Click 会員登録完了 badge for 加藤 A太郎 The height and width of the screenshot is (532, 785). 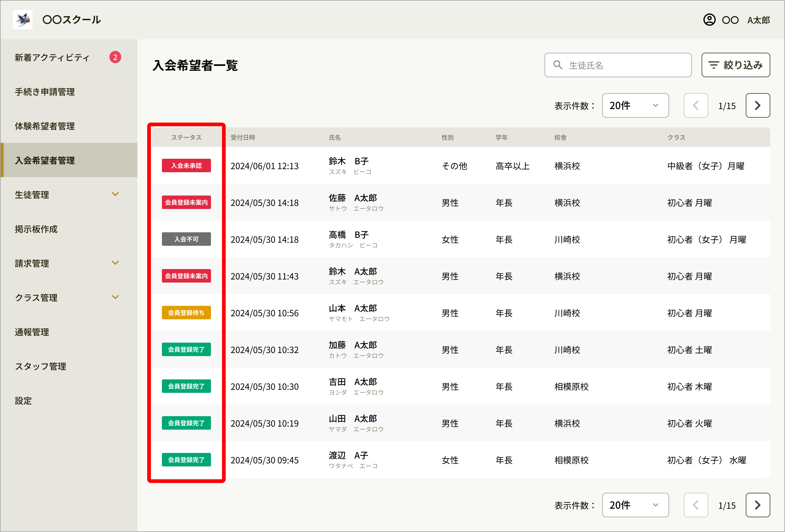click(186, 350)
